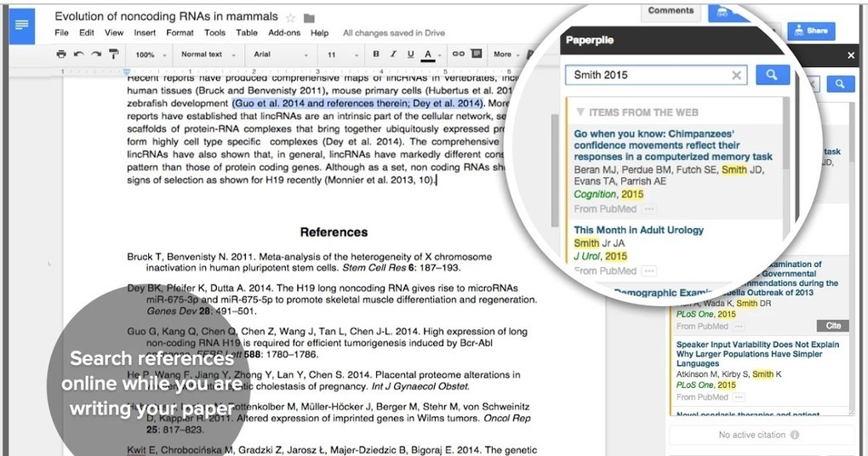The image size is (868, 456).
Task: Click the Paperpile panel title
Action: pyautogui.click(x=590, y=40)
